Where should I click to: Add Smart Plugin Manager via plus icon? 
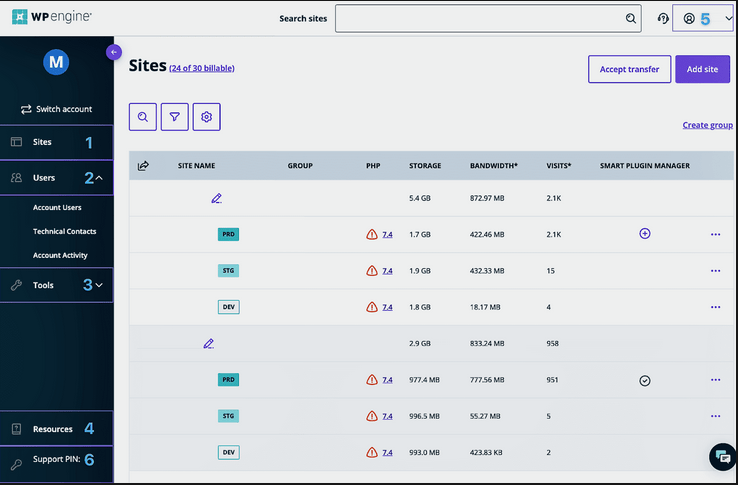pyautogui.click(x=645, y=234)
